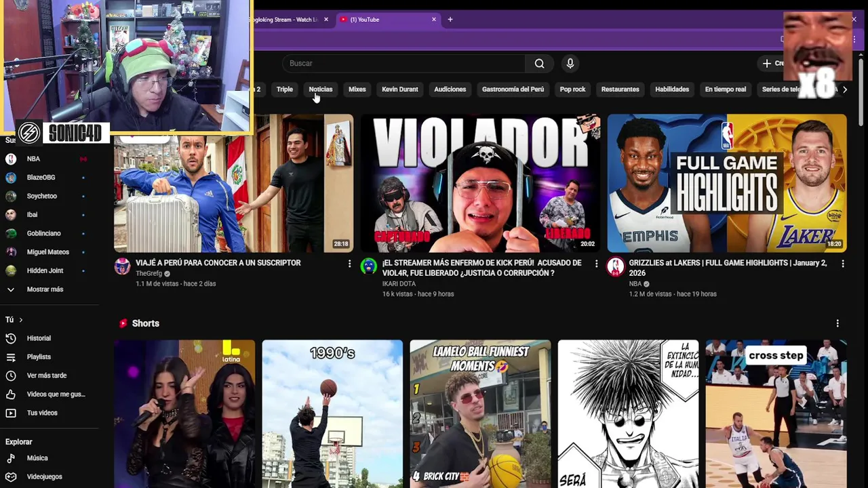Viewport: 868px width, 488px height.
Task: Open the manga drawing Short
Action: click(x=628, y=414)
